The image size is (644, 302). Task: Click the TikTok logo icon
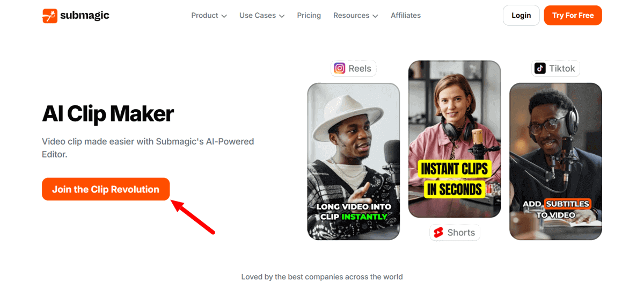(x=540, y=68)
